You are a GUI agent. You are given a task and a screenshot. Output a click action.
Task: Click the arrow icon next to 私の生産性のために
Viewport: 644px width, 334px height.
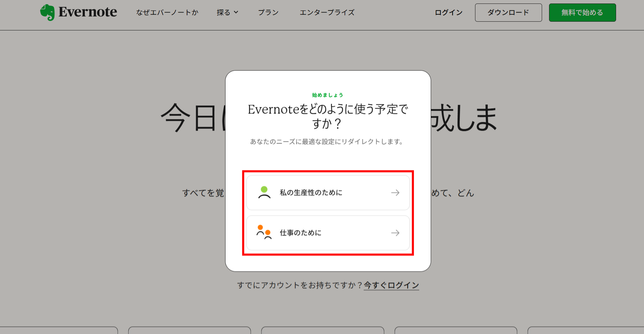tap(396, 193)
